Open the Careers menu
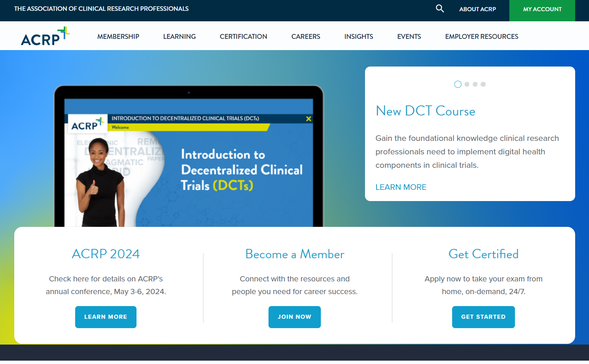The width and height of the screenshot is (589, 364). pos(306,37)
